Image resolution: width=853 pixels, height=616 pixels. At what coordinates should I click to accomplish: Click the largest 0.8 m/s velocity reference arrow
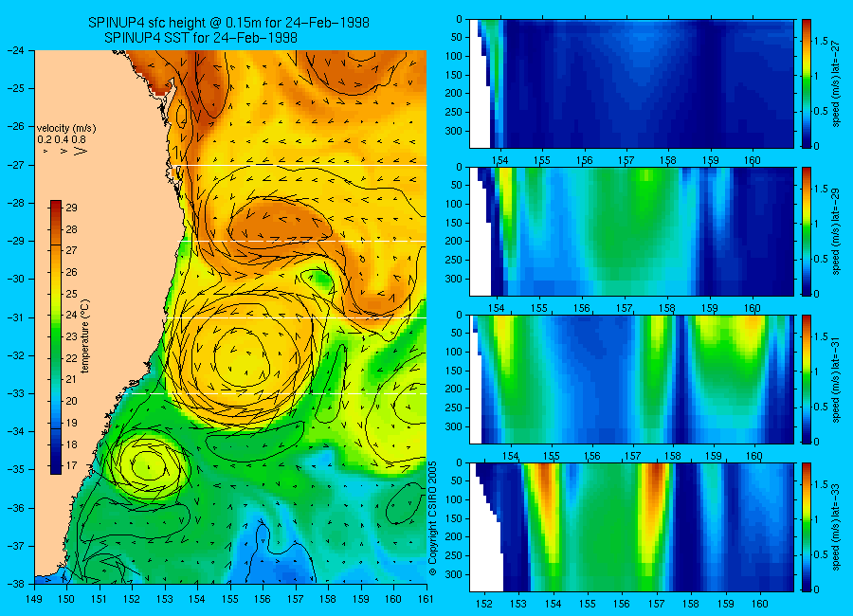pos(80,151)
